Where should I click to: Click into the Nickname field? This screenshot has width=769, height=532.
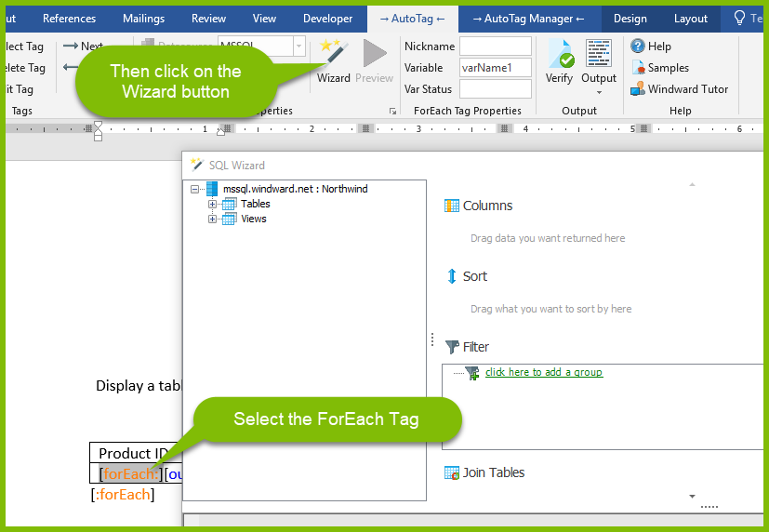click(x=496, y=47)
